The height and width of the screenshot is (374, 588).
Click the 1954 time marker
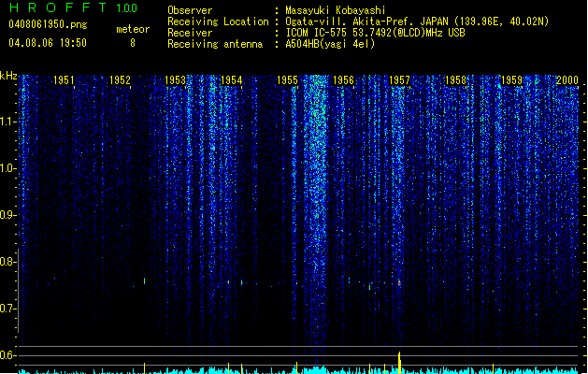(x=232, y=80)
